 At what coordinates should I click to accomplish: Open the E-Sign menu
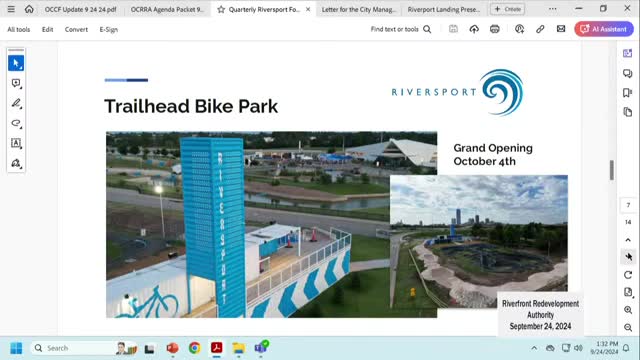[109, 29]
